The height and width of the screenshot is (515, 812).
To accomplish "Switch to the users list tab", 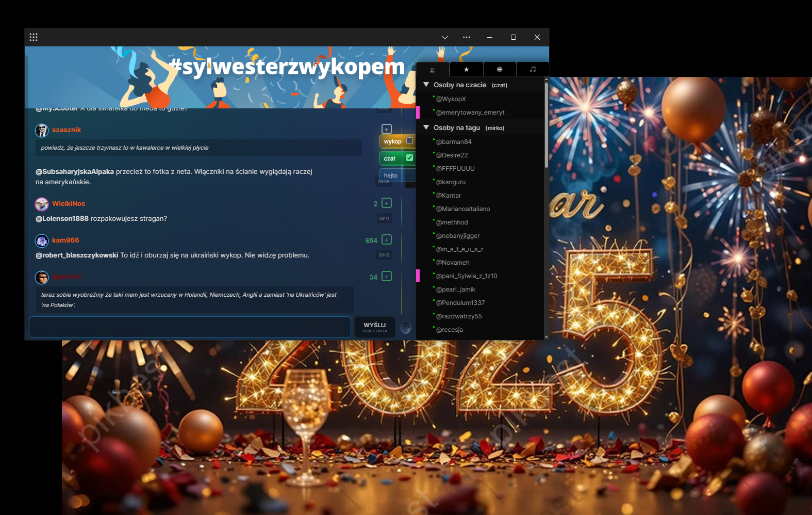I will point(433,69).
